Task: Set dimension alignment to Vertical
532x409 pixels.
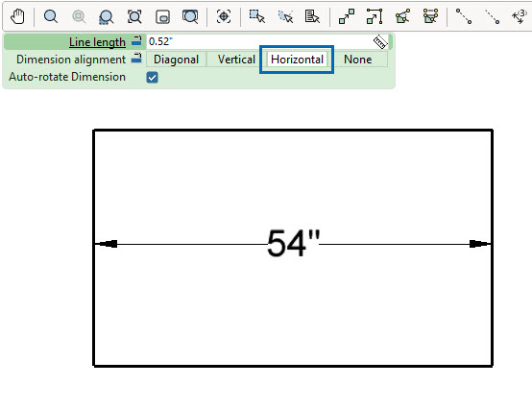Action: tap(236, 60)
